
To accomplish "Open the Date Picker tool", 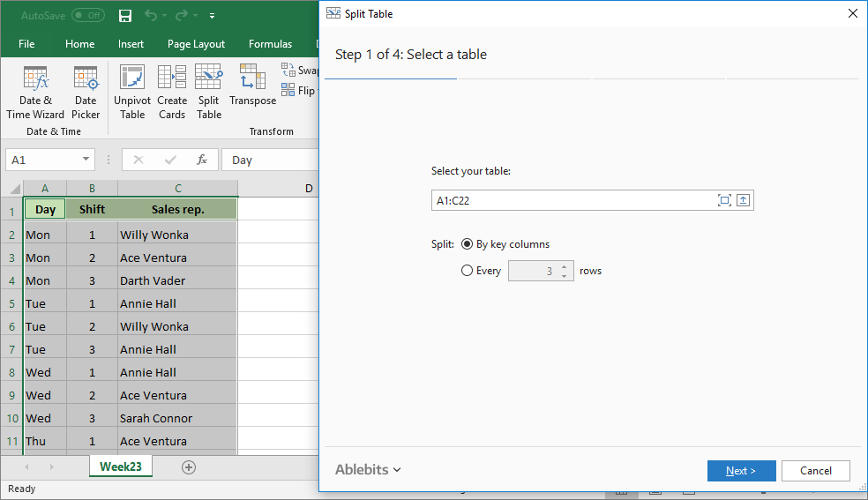I will click(86, 92).
